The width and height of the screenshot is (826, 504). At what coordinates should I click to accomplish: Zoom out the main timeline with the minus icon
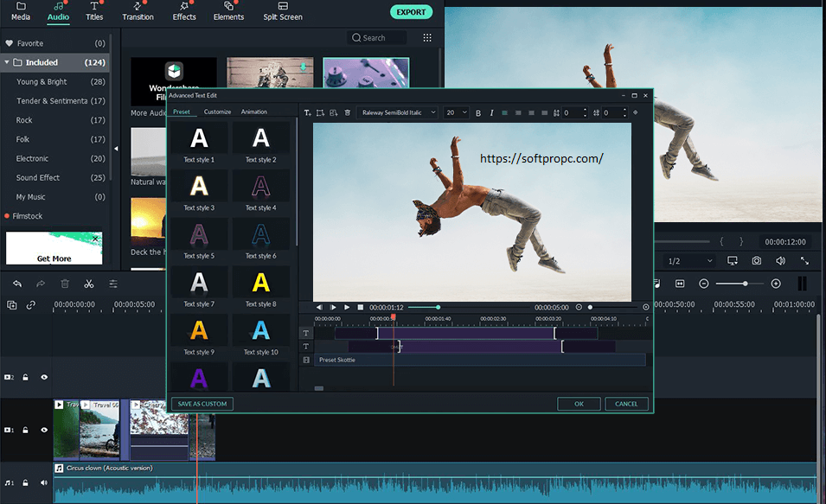pyautogui.click(x=704, y=284)
